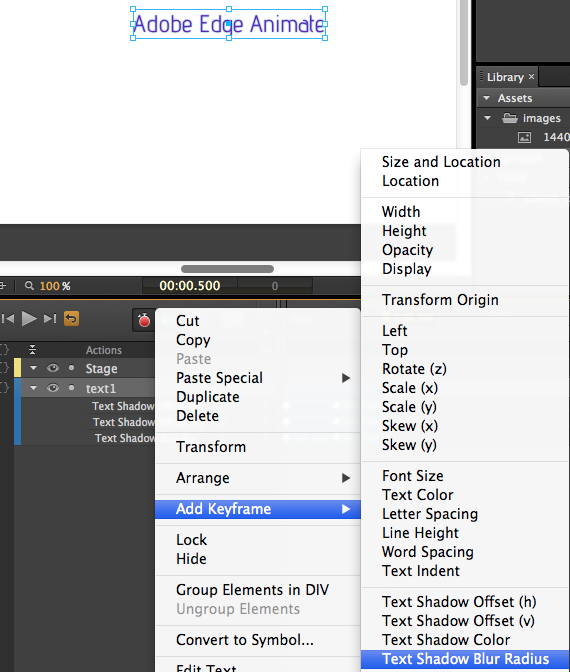Viewport: 570px width, 672px height.
Task: Toggle visibility eye of Stage layer
Action: [53, 368]
